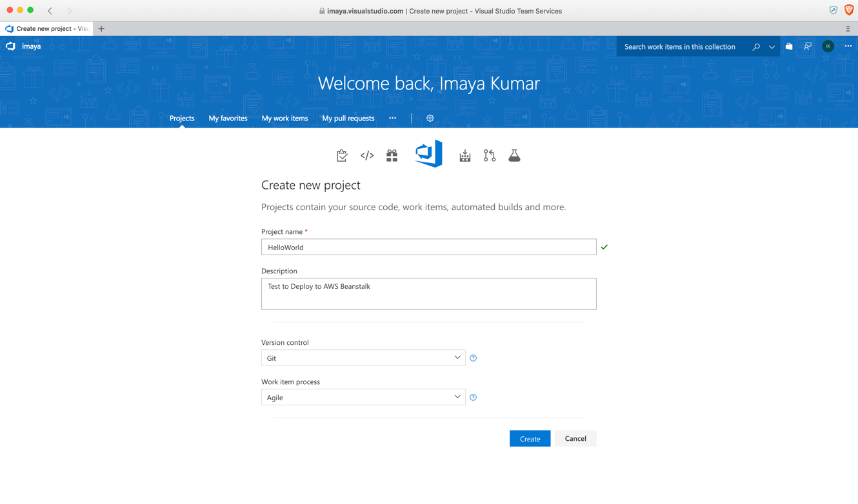Open browser hamburger menu at tab bar right

[848, 28]
